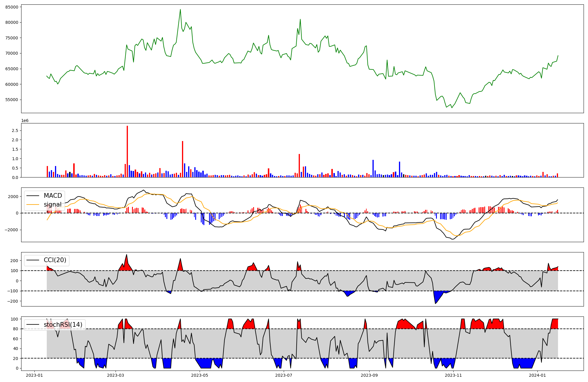Click the 1e6 volume scale label
The width and height of the screenshot is (588, 382).
[25, 121]
